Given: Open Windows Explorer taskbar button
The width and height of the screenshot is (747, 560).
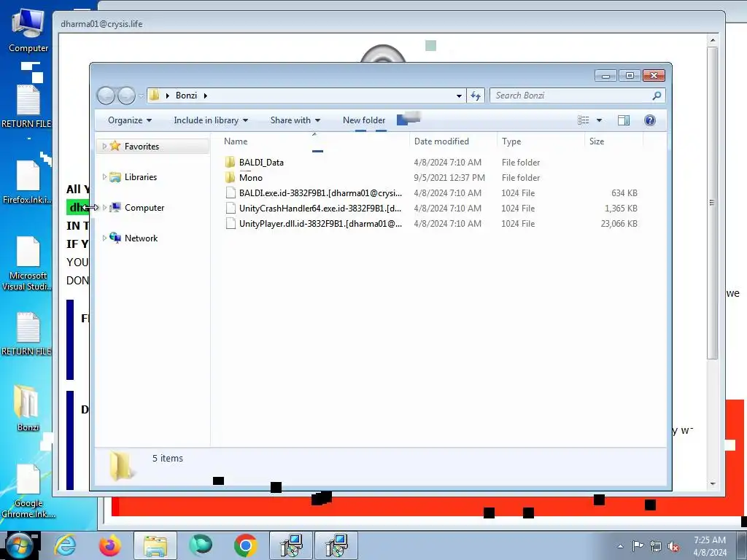Looking at the screenshot, I should tap(155, 545).
